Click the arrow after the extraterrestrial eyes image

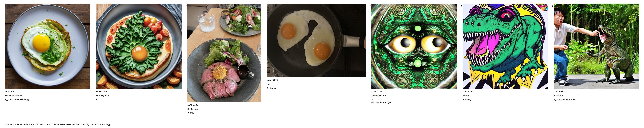click(460, 6)
